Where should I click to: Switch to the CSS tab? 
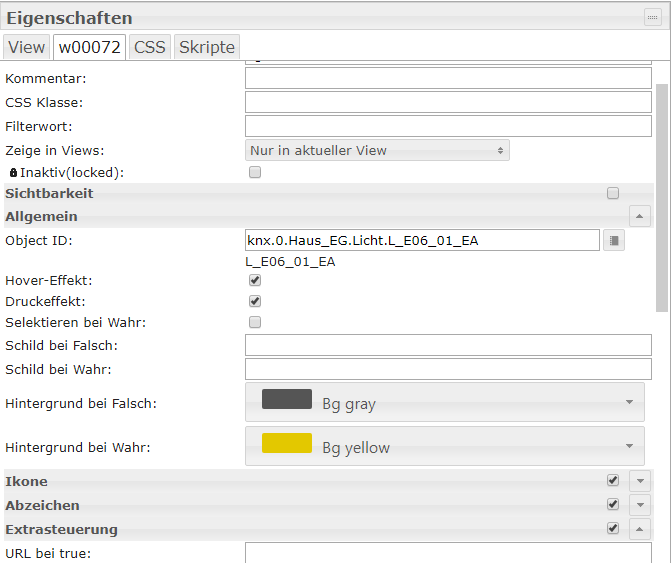pyautogui.click(x=150, y=47)
